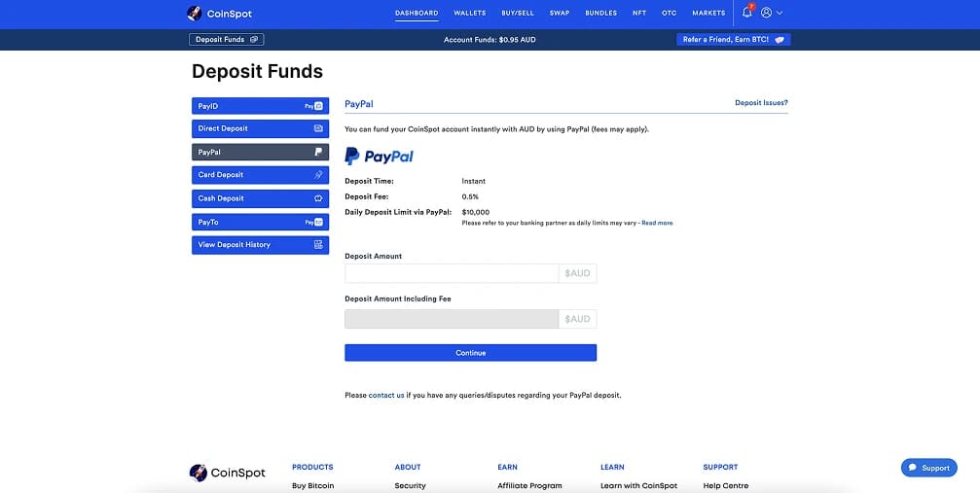
Task: Click the contact us link
Action: tap(386, 395)
